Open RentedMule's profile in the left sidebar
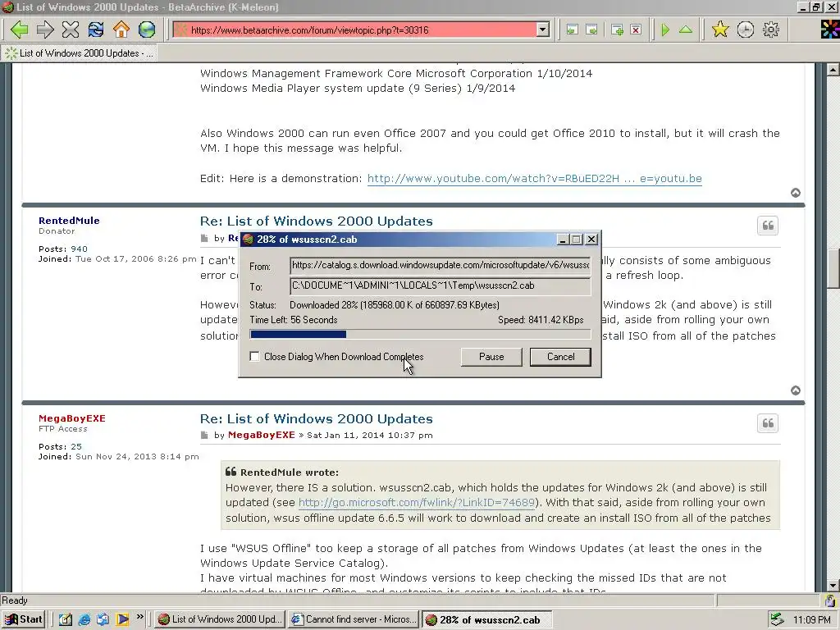Viewport: 840px width, 630px height. [69, 220]
